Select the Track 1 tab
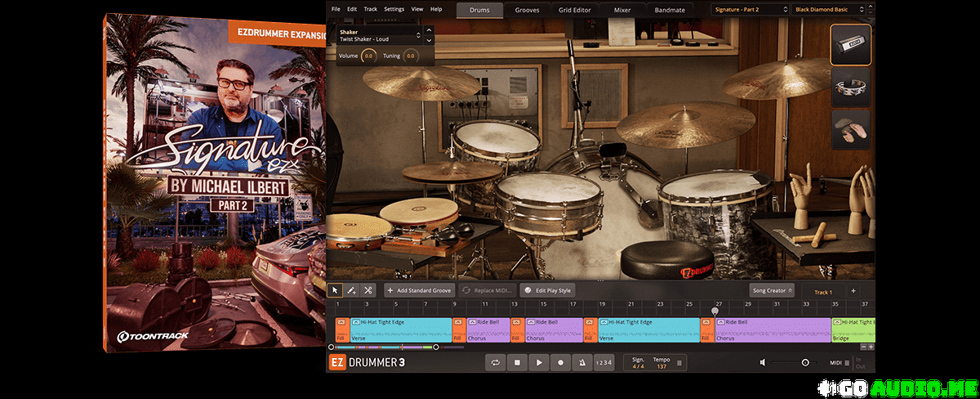Image resolution: width=980 pixels, height=399 pixels. tap(823, 292)
